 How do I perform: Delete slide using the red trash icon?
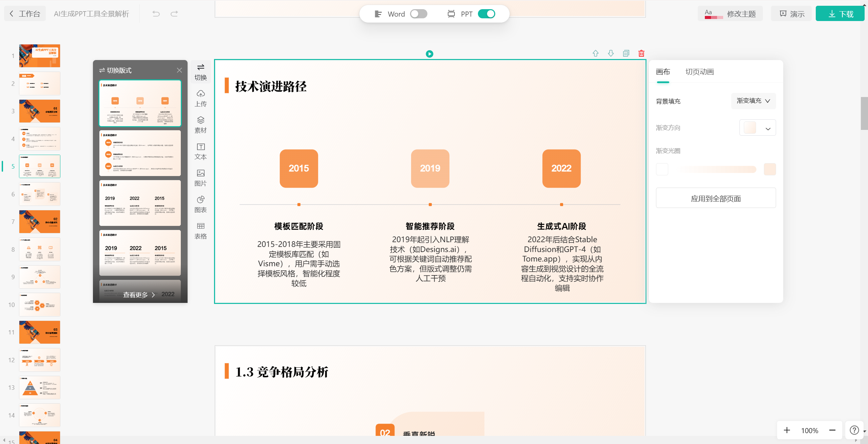click(x=641, y=53)
